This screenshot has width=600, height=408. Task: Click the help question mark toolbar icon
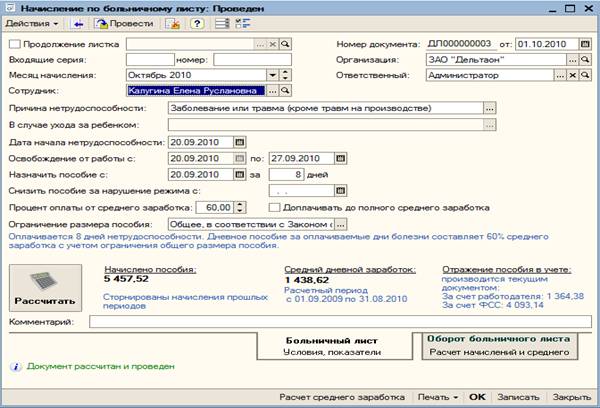[x=198, y=22]
